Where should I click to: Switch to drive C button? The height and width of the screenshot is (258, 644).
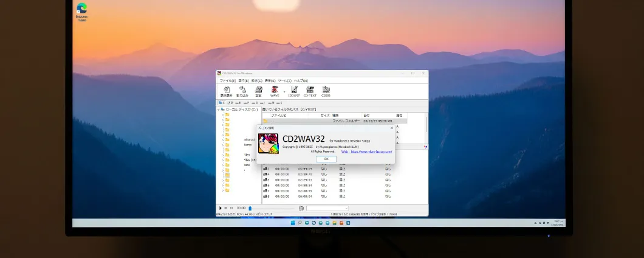(222, 103)
